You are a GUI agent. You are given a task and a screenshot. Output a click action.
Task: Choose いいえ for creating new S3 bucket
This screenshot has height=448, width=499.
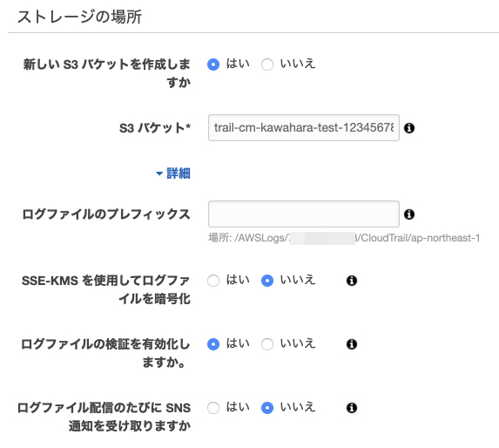click(267, 64)
